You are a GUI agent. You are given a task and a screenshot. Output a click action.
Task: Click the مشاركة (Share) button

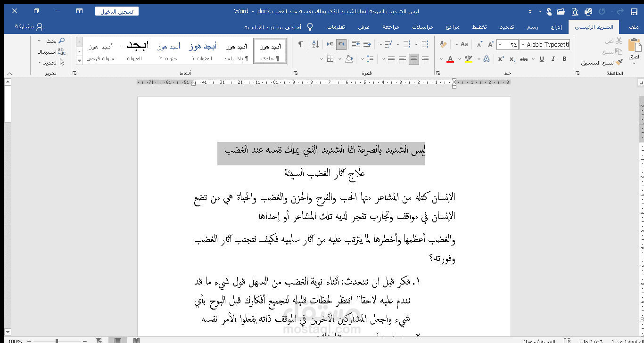coord(29,27)
